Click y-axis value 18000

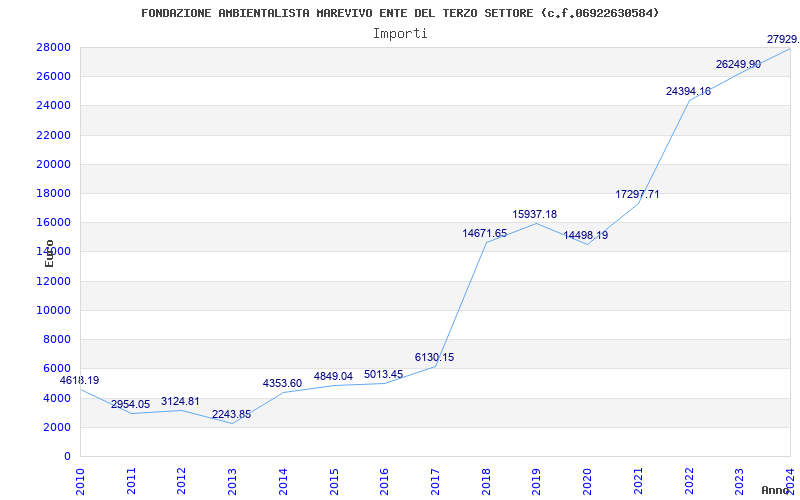point(53,193)
